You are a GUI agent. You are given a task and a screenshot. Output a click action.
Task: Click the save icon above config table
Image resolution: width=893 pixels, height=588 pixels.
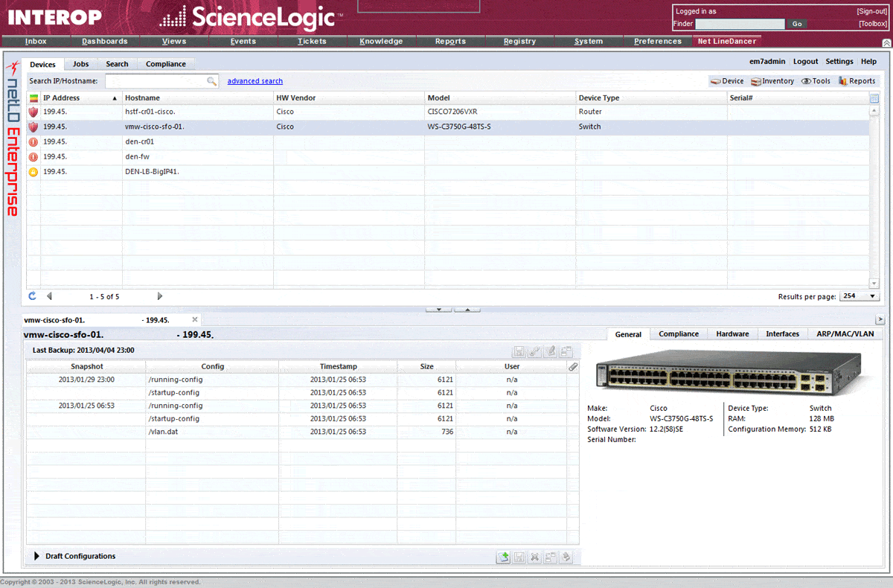click(519, 352)
